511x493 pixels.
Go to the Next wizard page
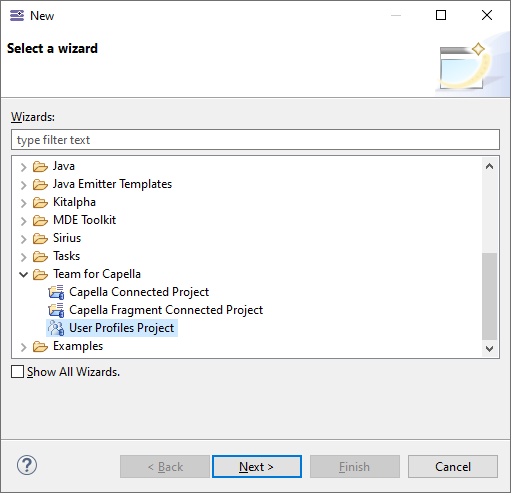pyautogui.click(x=257, y=466)
